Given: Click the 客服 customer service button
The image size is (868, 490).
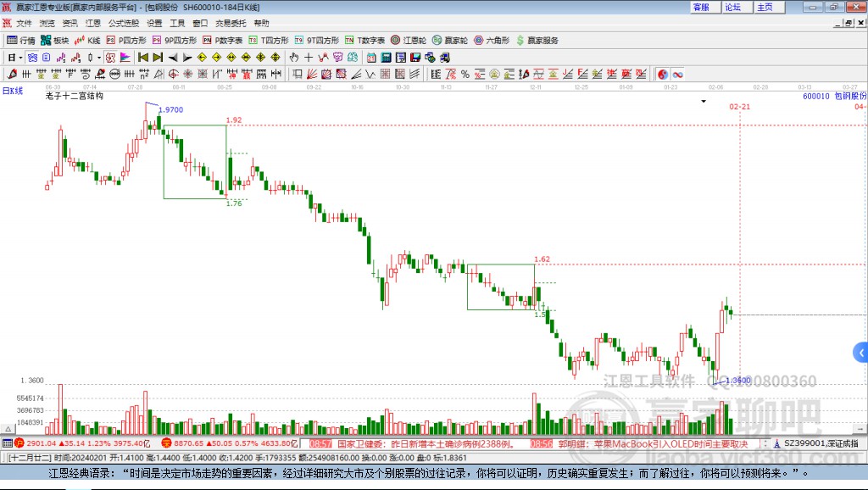Looking at the screenshot, I should point(705,7).
